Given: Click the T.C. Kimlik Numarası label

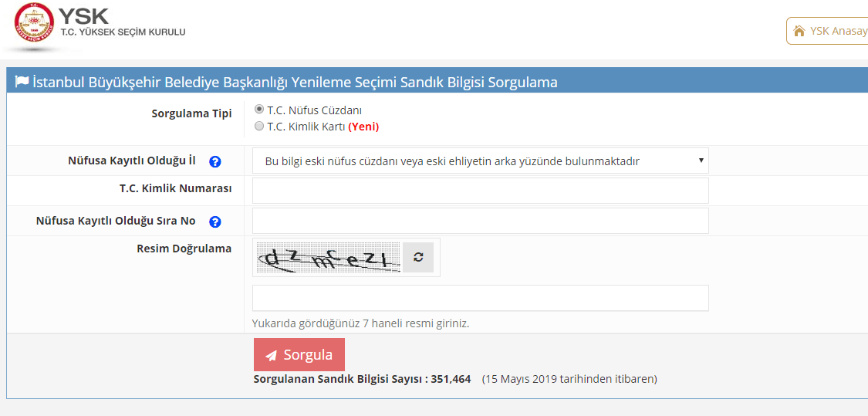Looking at the screenshot, I should coord(175,188).
